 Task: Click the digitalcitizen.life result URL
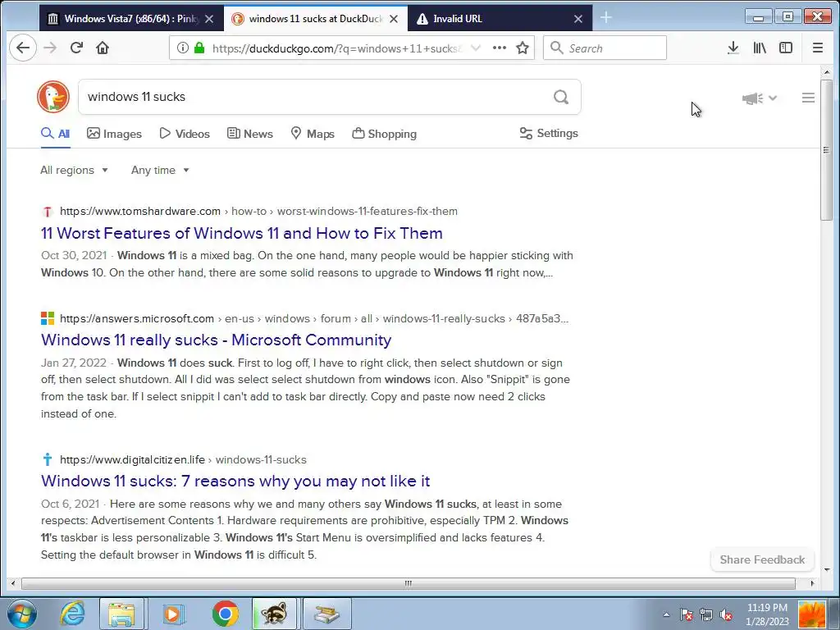183,459
